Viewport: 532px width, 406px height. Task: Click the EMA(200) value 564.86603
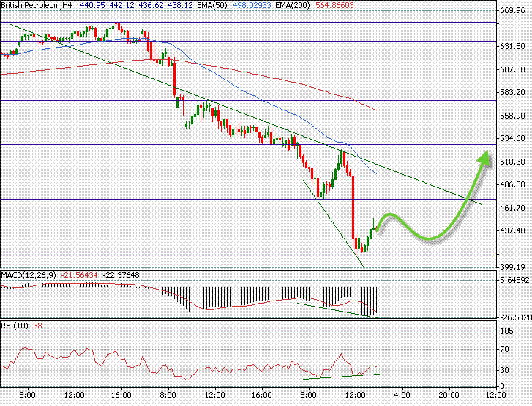coord(334,5)
